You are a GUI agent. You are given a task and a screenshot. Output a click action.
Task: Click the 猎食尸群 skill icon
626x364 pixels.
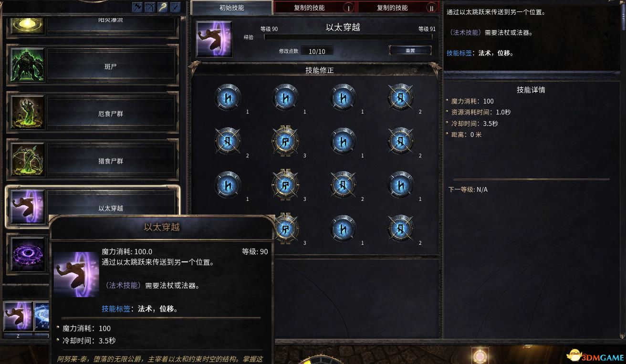tap(28, 161)
